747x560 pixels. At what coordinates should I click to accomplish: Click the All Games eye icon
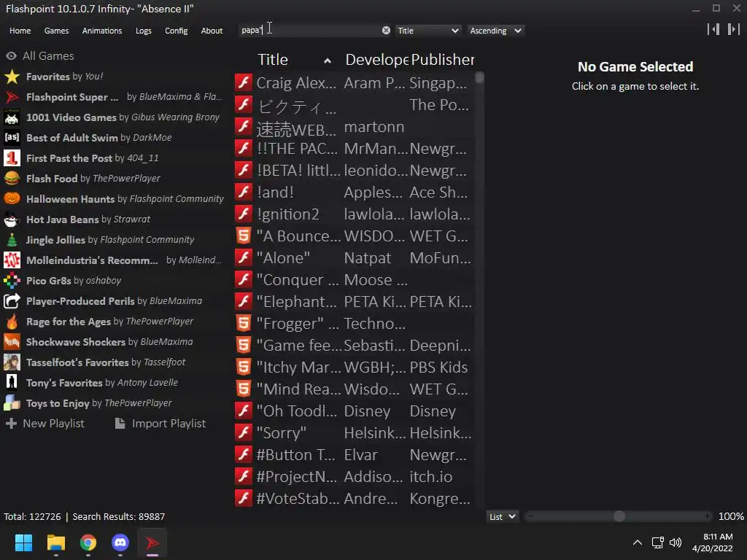pos(12,56)
